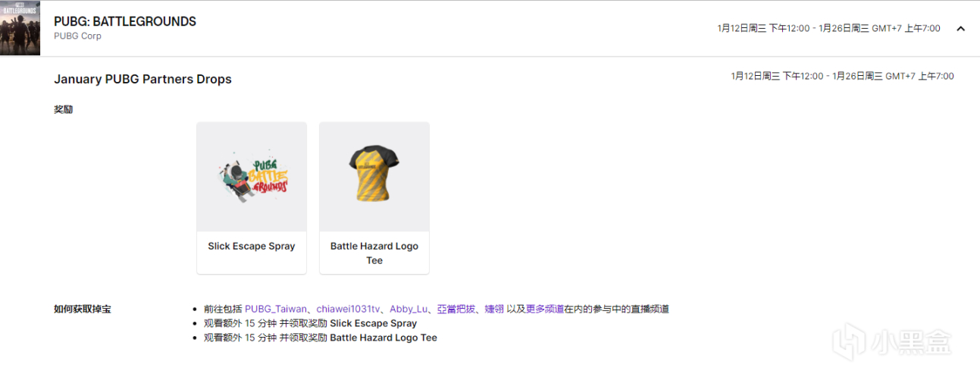Click bold Slick Escape Spray in instructions
Screen dimensions: 980x371
coord(374,323)
